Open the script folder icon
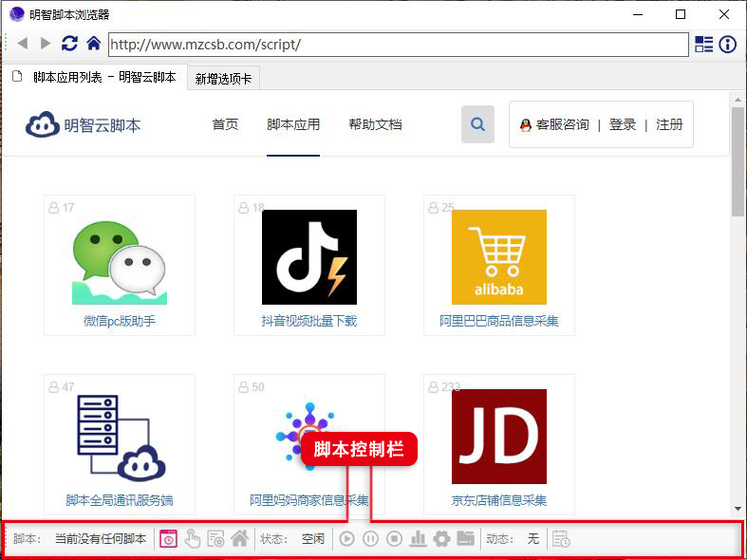 click(x=465, y=538)
